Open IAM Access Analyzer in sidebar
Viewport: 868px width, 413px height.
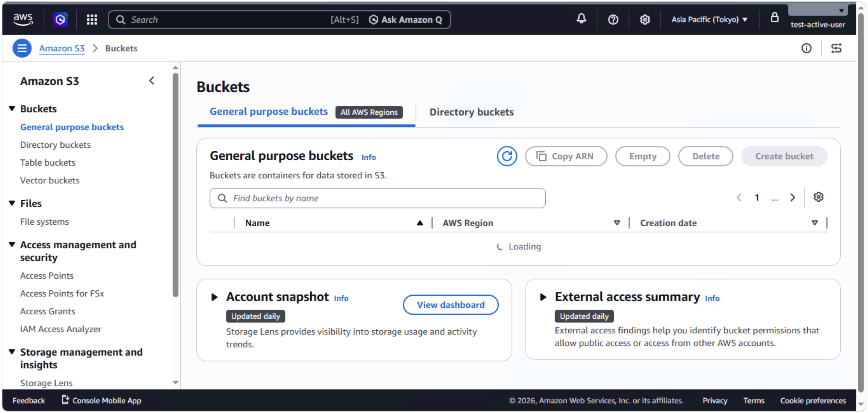point(60,329)
